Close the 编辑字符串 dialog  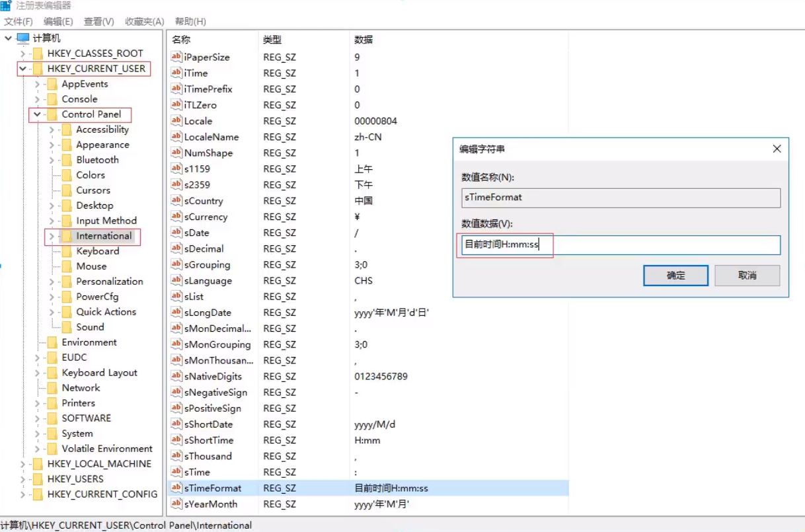tap(777, 149)
